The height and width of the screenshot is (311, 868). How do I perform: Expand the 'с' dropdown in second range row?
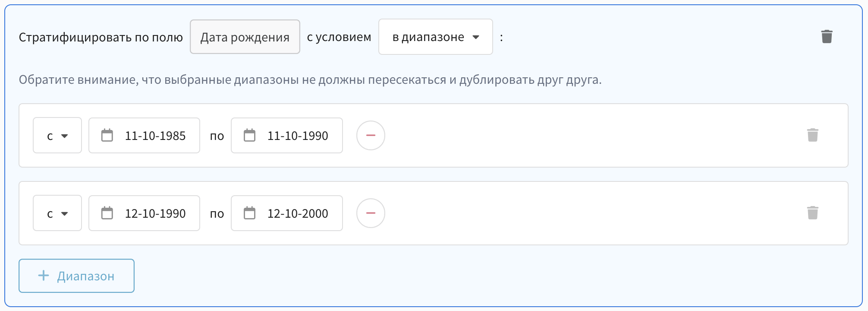point(57,213)
